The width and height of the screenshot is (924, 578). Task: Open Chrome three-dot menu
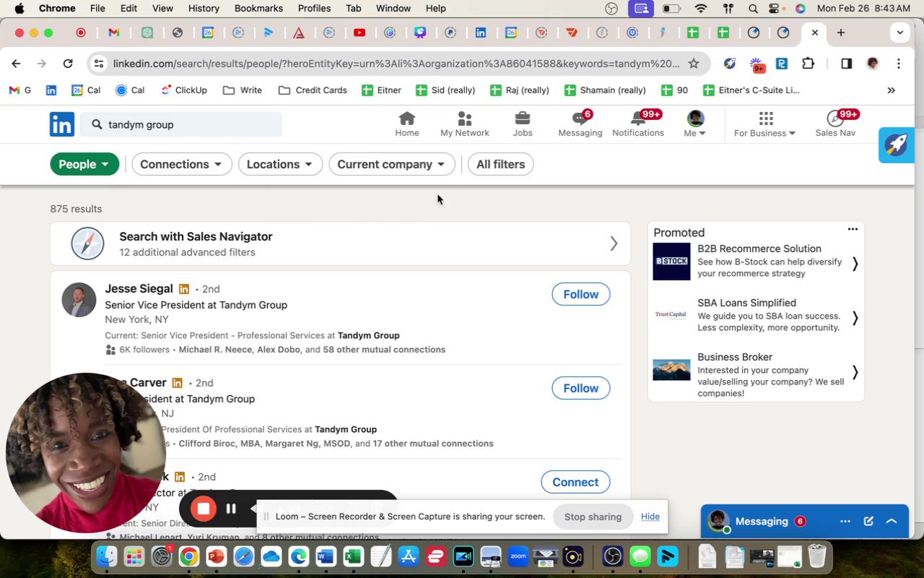(899, 64)
